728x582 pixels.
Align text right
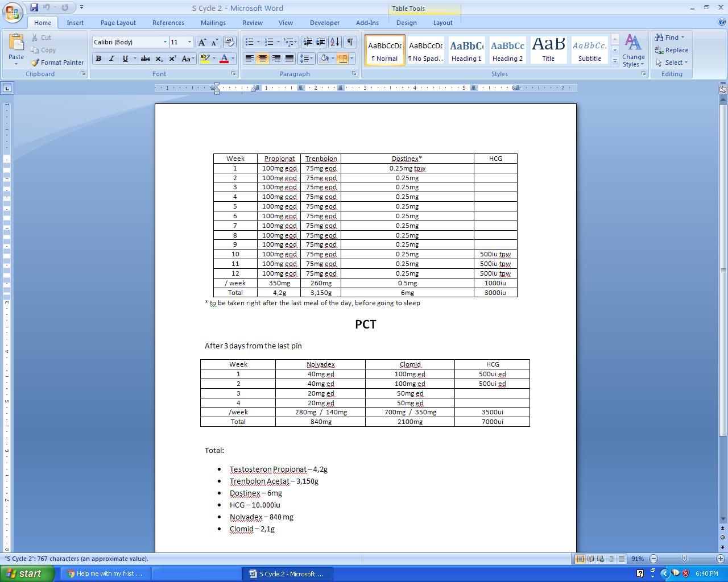click(x=276, y=59)
